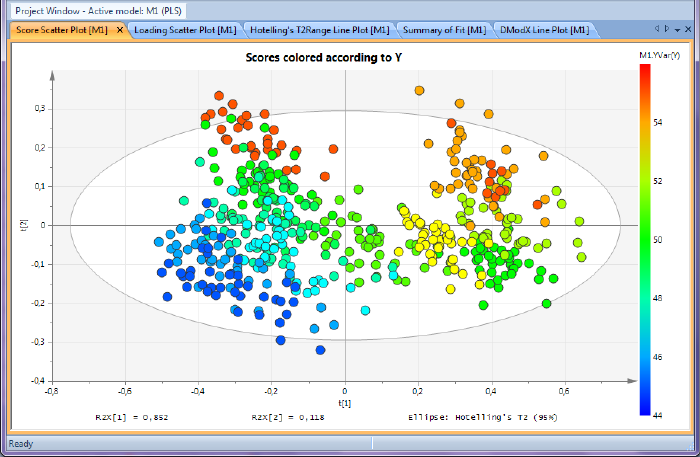Click color scale value 48

point(658,298)
